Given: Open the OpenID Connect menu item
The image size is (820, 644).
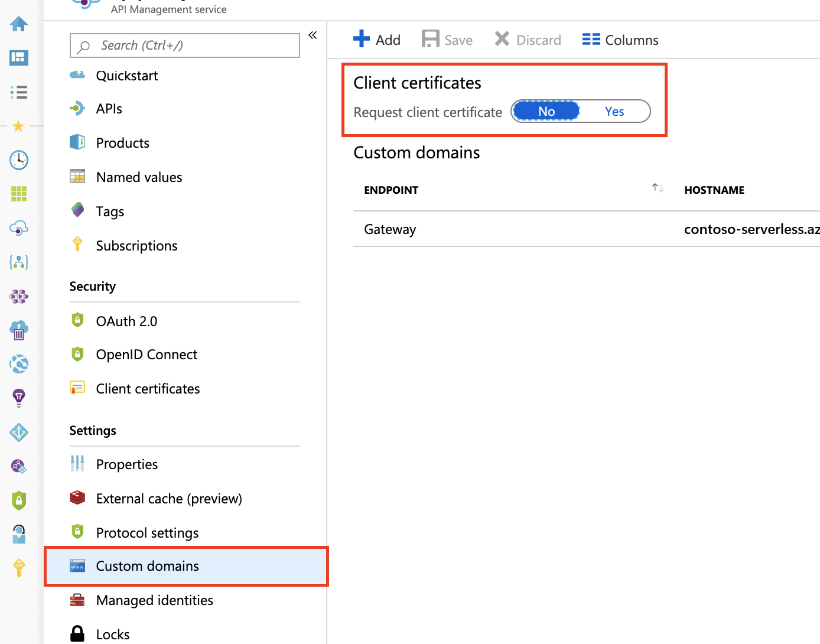Looking at the screenshot, I should tap(147, 354).
